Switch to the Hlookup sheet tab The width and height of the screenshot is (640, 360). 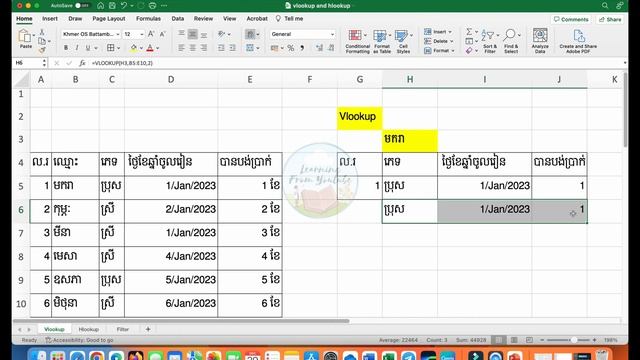tap(89, 329)
